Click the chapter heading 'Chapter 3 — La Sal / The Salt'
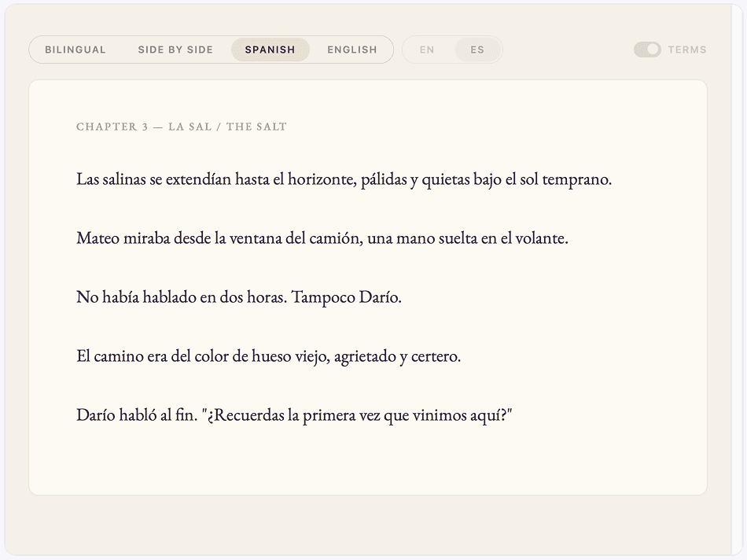 coord(182,127)
